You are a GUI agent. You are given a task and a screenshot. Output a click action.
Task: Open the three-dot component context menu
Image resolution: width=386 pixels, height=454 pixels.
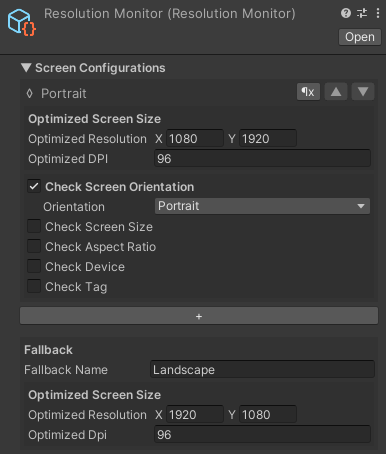pos(378,13)
